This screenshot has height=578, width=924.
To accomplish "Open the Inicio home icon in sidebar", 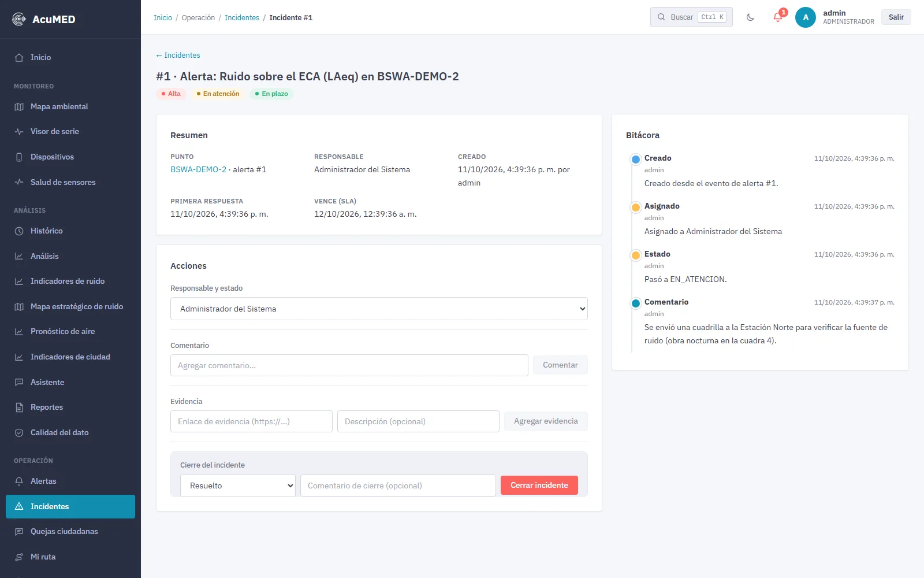I will point(19,58).
